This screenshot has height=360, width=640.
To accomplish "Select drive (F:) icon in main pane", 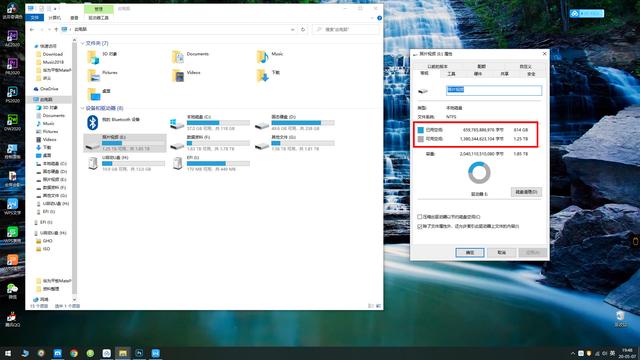I will 177,145.
